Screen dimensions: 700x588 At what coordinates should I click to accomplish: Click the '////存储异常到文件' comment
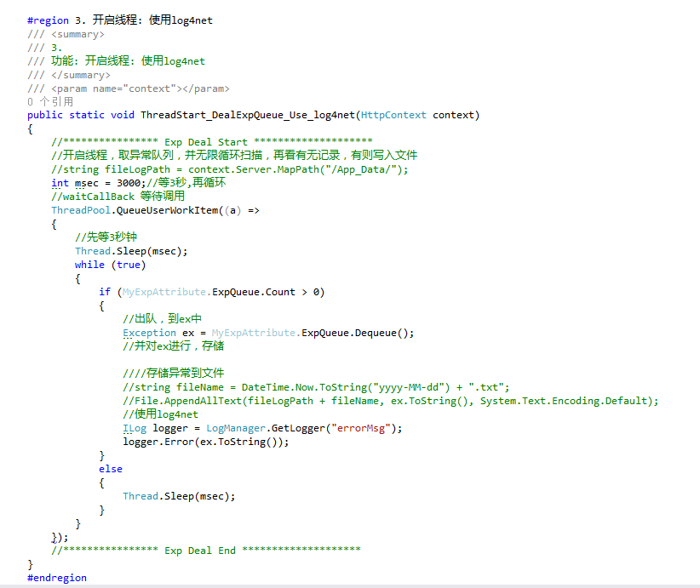(173, 374)
